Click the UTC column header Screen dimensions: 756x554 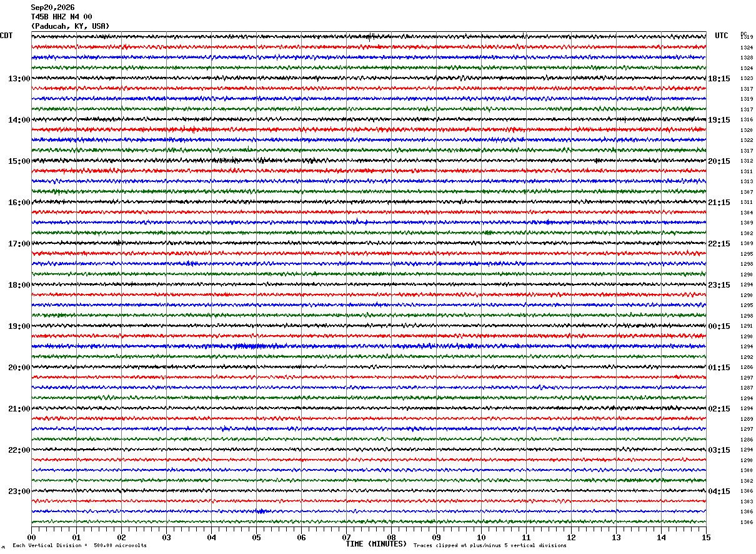[x=722, y=36]
